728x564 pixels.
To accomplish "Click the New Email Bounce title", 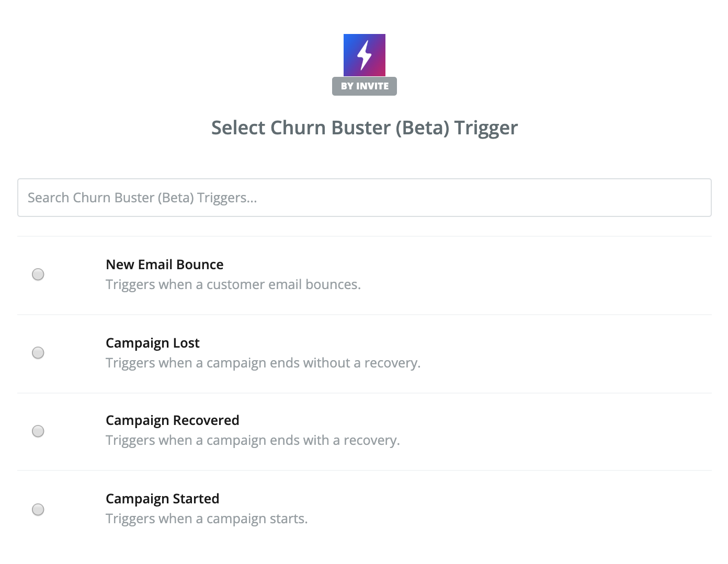I will (164, 264).
